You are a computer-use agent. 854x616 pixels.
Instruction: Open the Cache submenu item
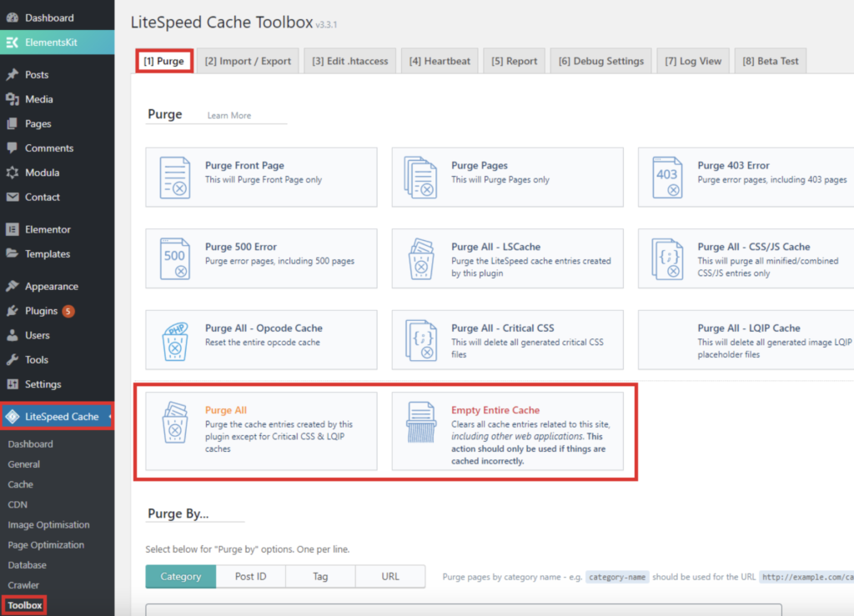[21, 484]
